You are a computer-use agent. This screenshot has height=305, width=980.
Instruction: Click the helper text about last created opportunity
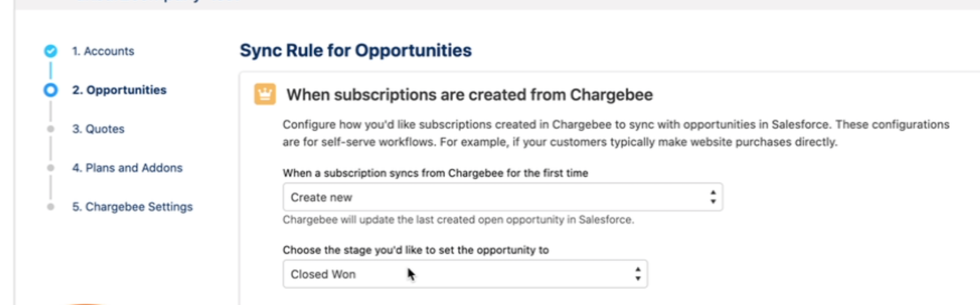(458, 220)
